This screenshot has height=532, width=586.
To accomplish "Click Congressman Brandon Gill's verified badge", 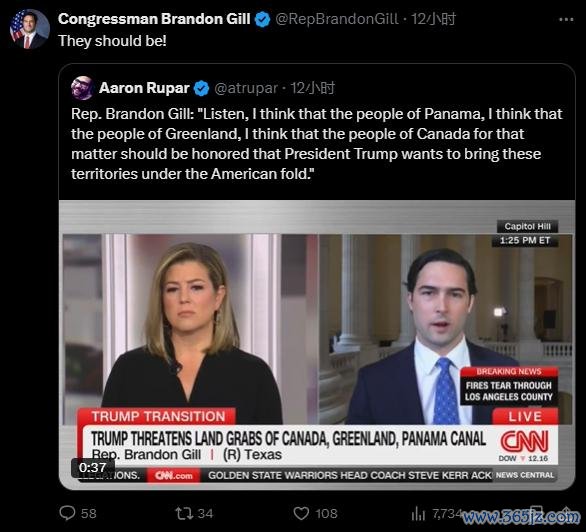I will tap(262, 19).
